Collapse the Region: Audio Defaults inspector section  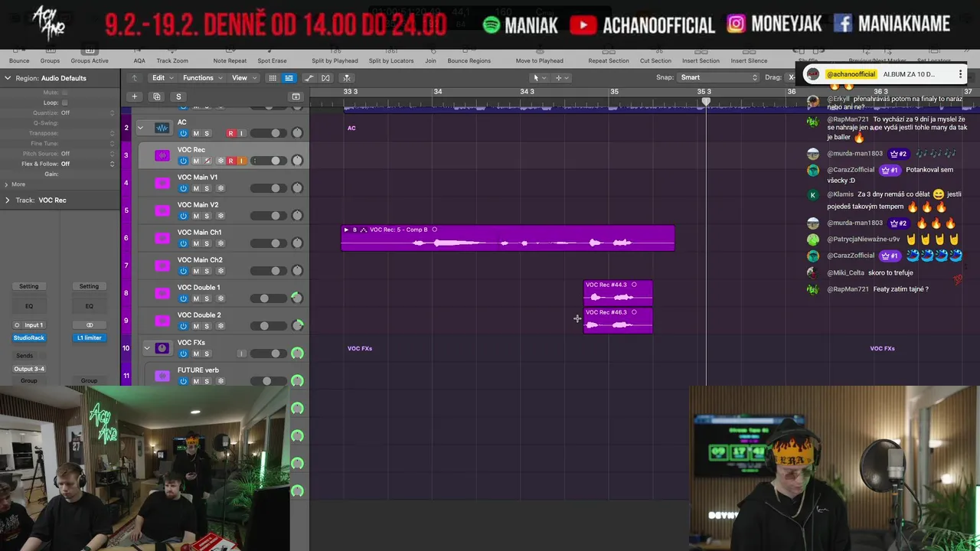pos(8,78)
